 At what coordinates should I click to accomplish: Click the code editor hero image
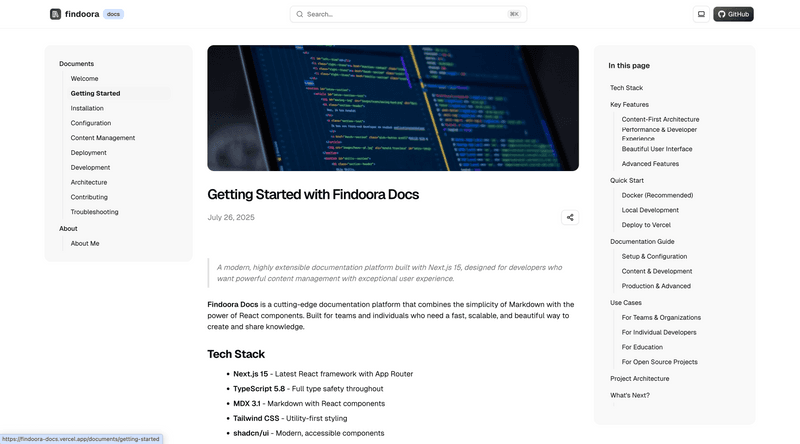[393, 108]
